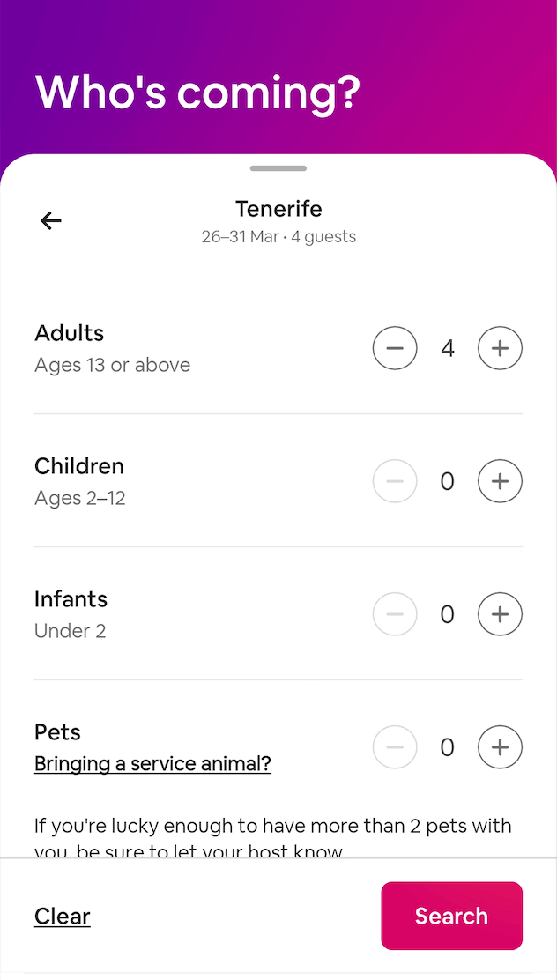The height and width of the screenshot is (980, 557).
Task: Tap the Tenerife destination title
Action: (x=278, y=209)
